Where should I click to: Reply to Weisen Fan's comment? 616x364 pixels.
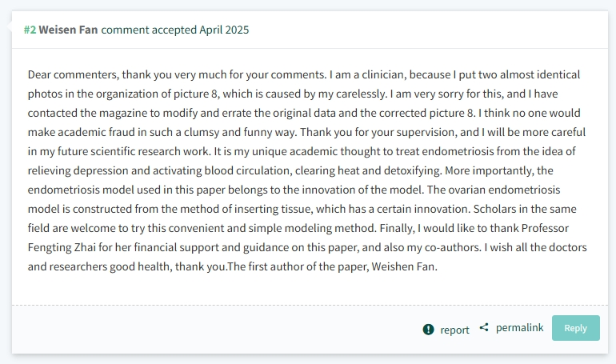pos(575,328)
